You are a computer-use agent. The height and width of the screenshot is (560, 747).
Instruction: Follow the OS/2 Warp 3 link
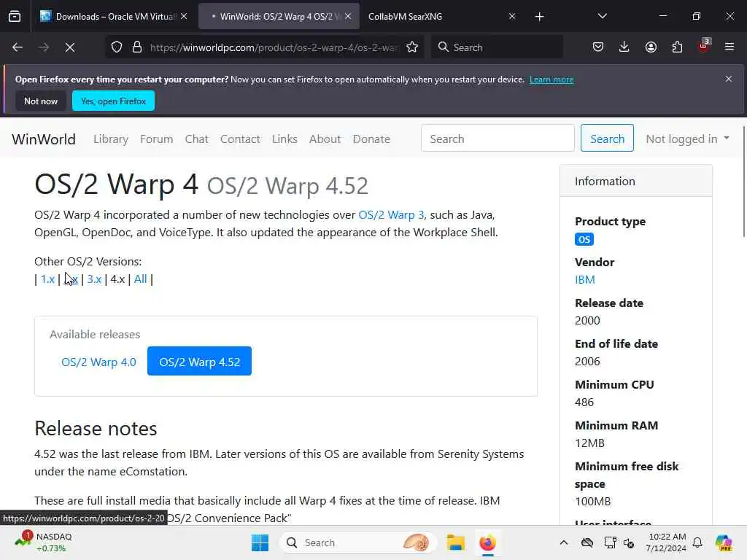pos(391,215)
